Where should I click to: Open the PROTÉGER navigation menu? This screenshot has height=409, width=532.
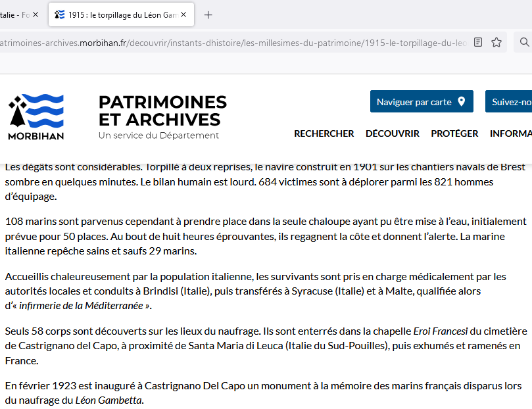[454, 133]
